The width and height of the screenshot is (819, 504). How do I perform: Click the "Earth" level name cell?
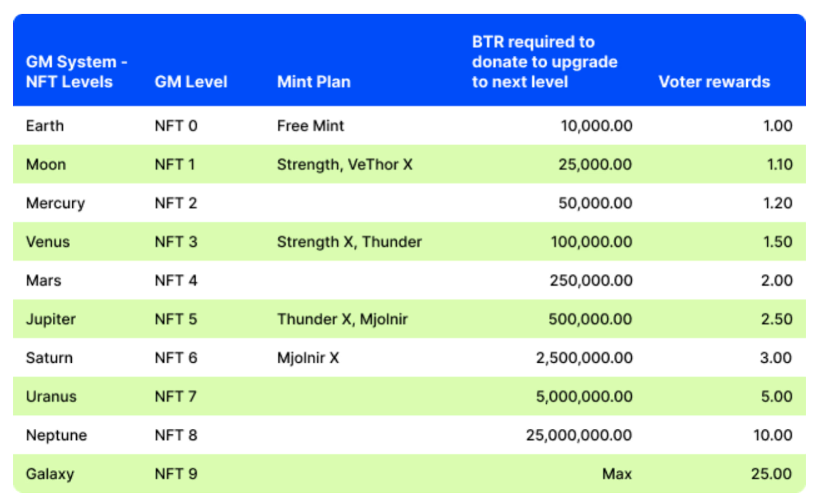45,126
